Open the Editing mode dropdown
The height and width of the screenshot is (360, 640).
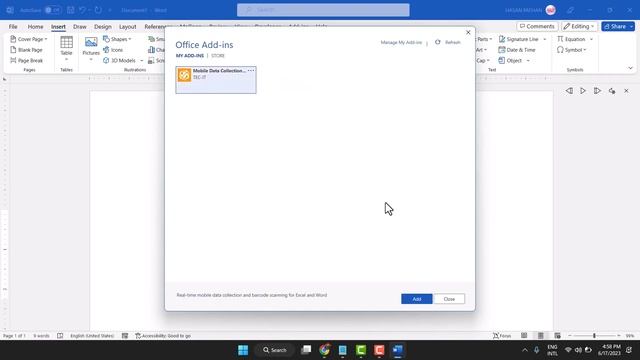[x=579, y=27]
